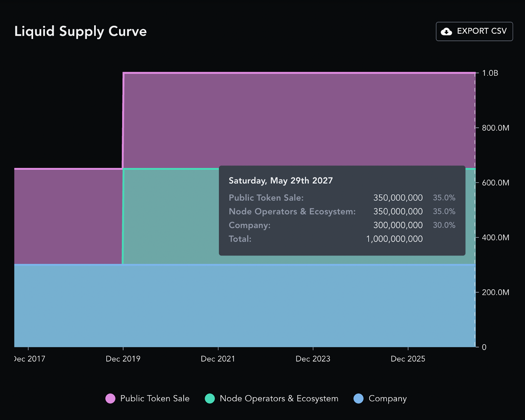Click the Dec 2019 axis label

coord(123,359)
